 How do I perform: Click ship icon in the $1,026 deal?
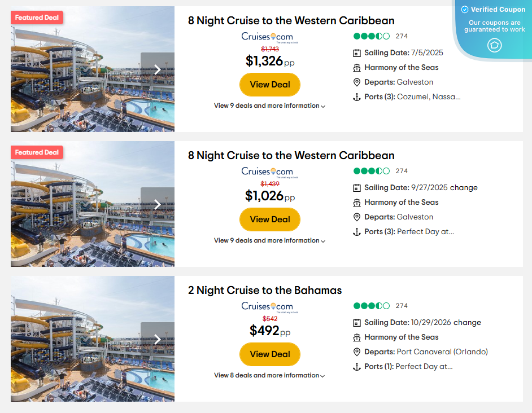[357, 203]
